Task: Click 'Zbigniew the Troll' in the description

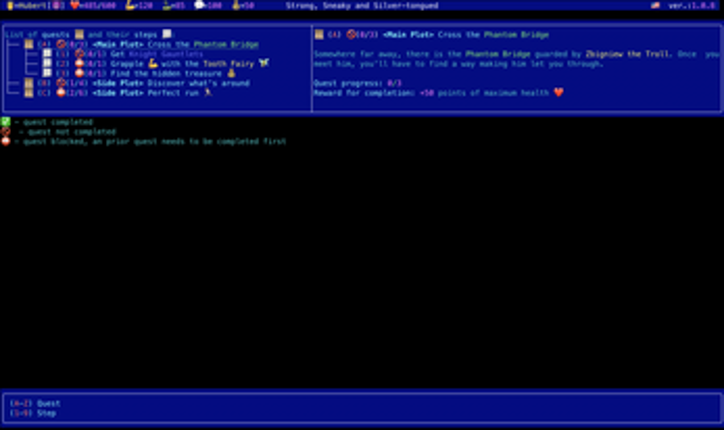Action: pyautogui.click(x=627, y=54)
